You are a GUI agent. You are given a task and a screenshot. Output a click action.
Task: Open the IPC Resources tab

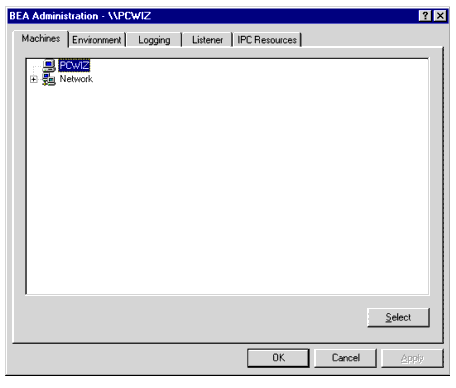(x=267, y=40)
